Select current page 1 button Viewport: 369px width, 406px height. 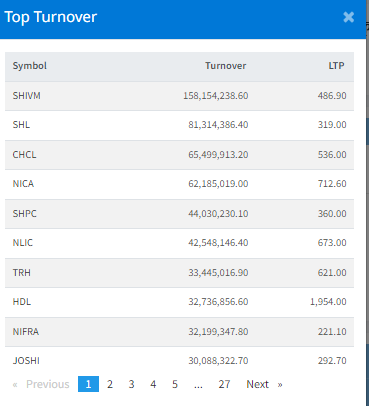pos(88,384)
